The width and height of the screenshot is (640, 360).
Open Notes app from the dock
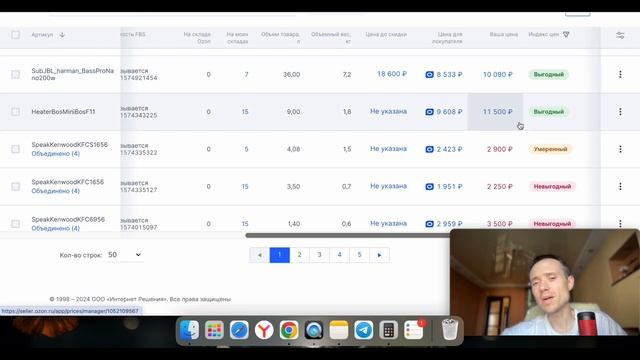coord(339,330)
